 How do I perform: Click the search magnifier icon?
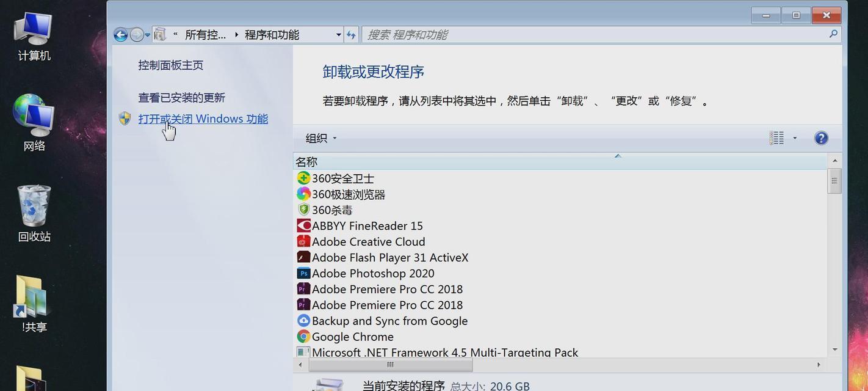click(833, 34)
